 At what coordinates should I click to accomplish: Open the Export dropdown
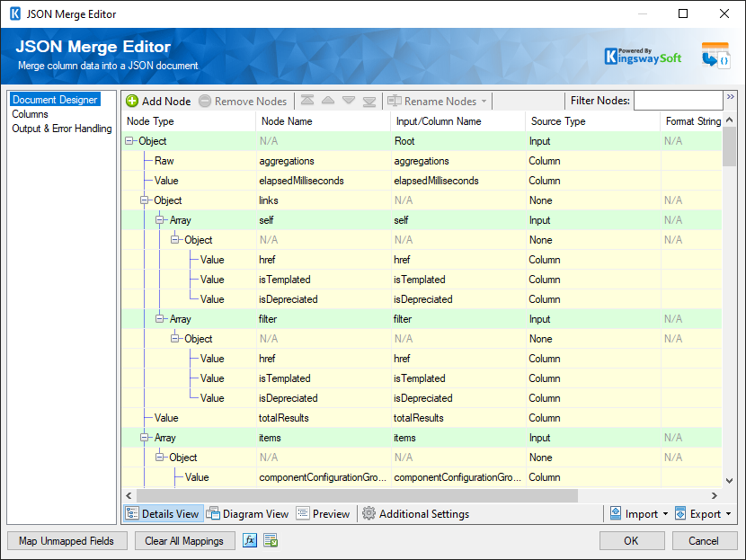(x=704, y=514)
